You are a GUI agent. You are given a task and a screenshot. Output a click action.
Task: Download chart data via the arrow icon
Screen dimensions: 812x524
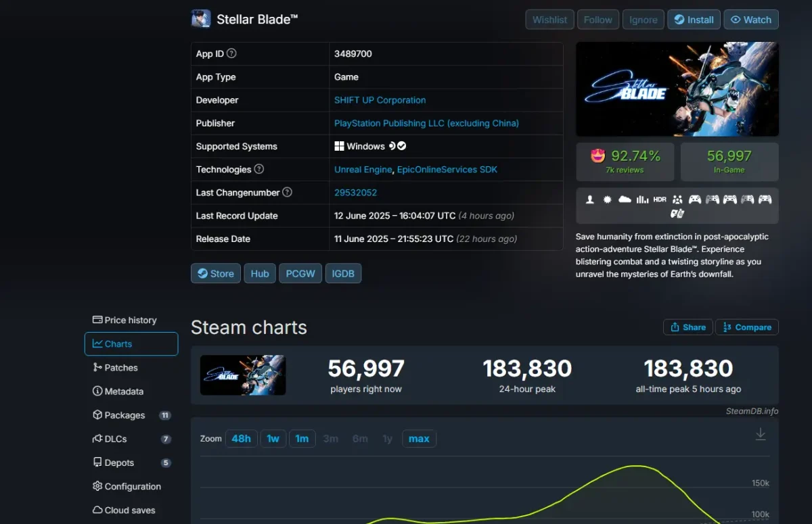(761, 434)
